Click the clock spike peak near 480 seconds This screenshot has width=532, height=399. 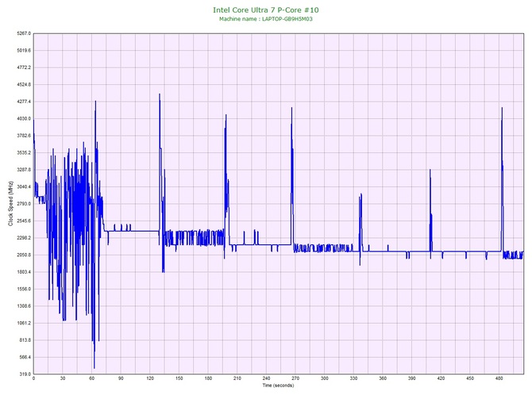click(x=502, y=108)
